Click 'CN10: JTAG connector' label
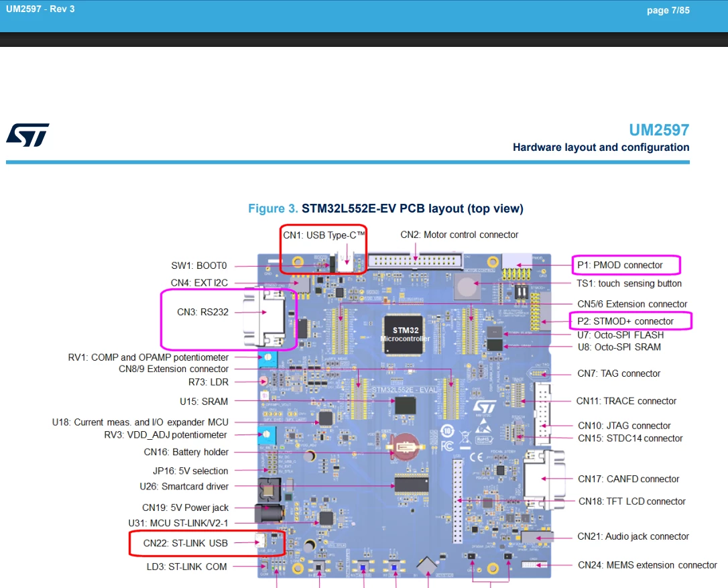 click(x=624, y=426)
